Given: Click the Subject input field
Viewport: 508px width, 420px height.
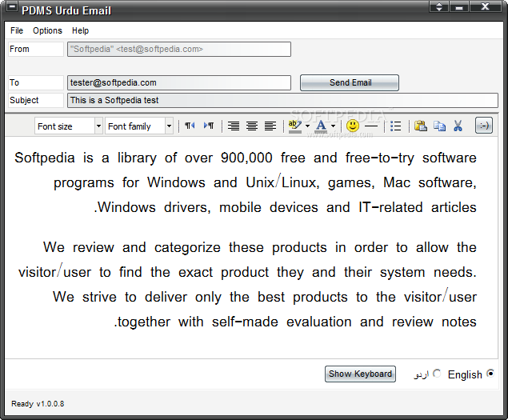Looking at the screenshot, I should pos(282,101).
